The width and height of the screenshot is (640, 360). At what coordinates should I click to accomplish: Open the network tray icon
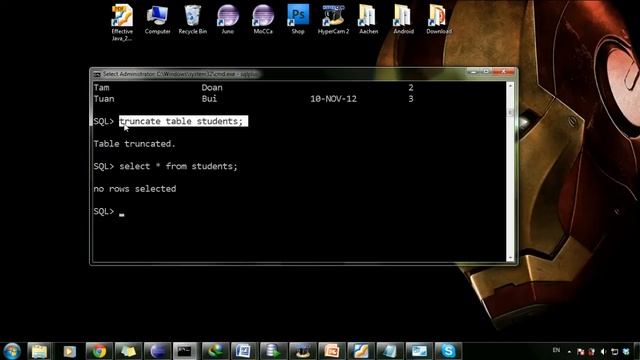615,351
